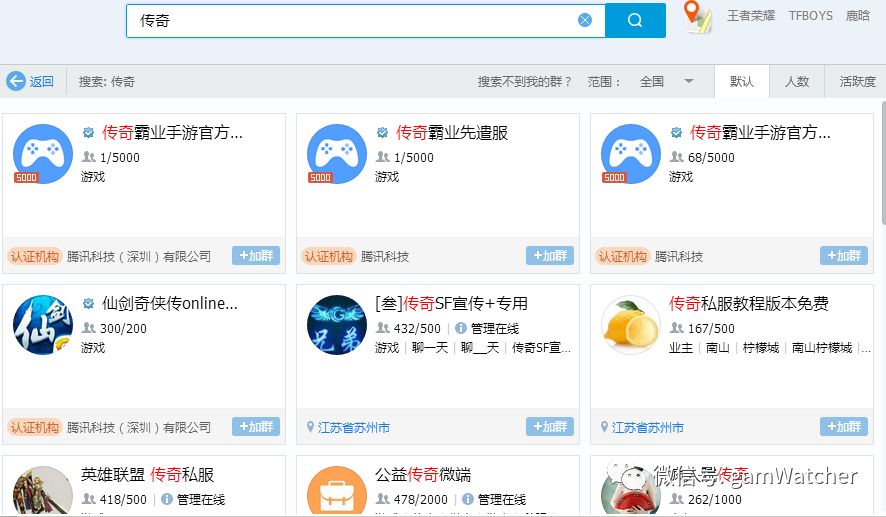Image resolution: width=886 pixels, height=517 pixels.
Task: Click the info icon next to 管理在线 for 432/500
Action: pos(461,328)
